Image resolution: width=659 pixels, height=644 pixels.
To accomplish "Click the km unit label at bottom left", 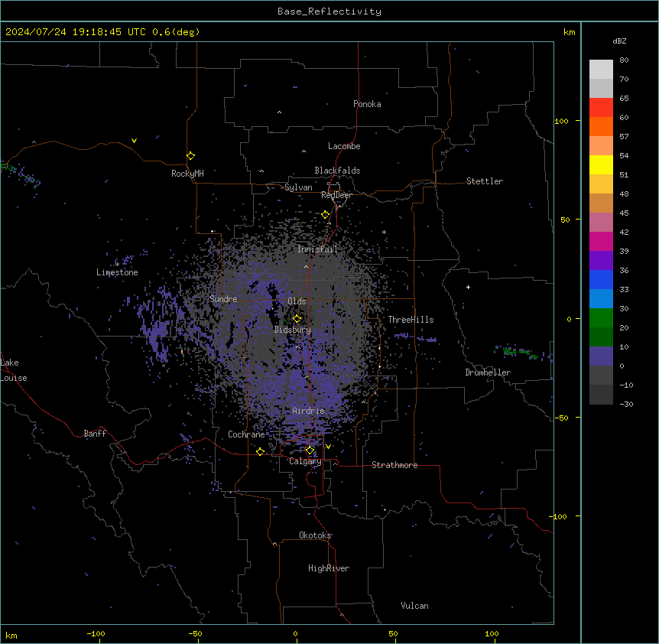I will pyautogui.click(x=11, y=635).
